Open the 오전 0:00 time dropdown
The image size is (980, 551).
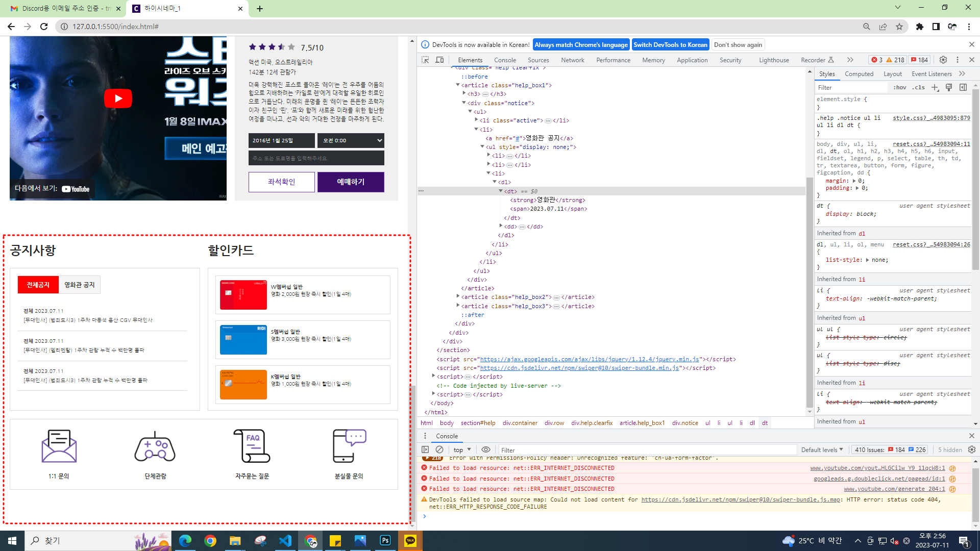coord(351,140)
